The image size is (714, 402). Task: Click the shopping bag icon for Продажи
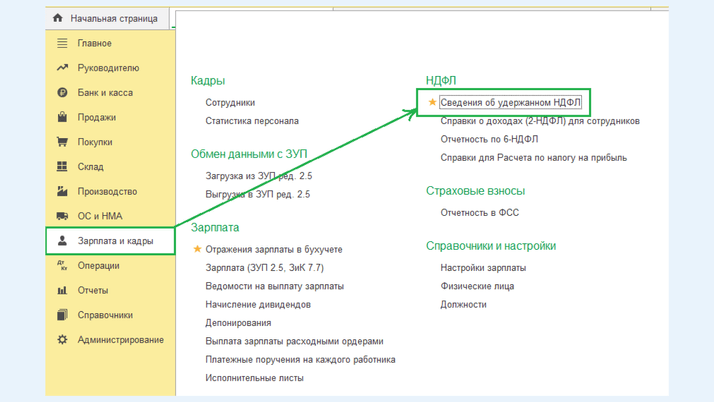[x=62, y=117]
